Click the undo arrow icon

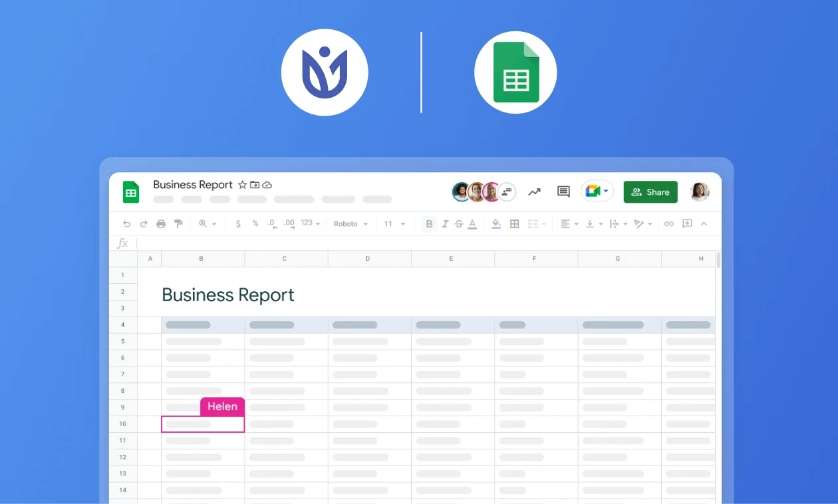[126, 224]
